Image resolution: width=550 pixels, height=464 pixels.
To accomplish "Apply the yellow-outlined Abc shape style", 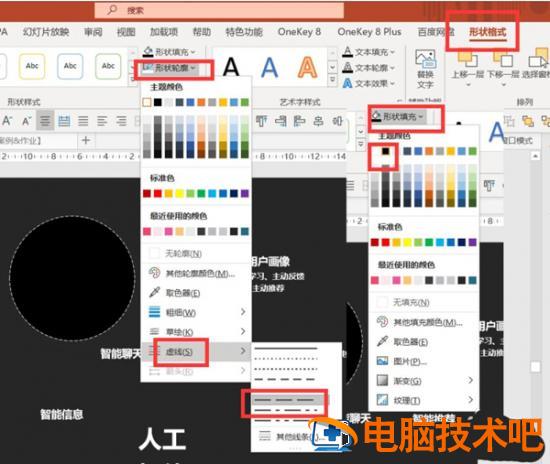I will click(32, 66).
